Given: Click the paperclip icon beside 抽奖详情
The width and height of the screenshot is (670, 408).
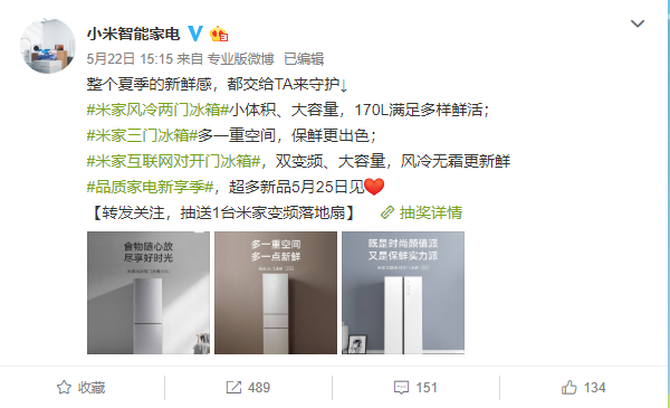Looking at the screenshot, I should pyautogui.click(x=387, y=212).
